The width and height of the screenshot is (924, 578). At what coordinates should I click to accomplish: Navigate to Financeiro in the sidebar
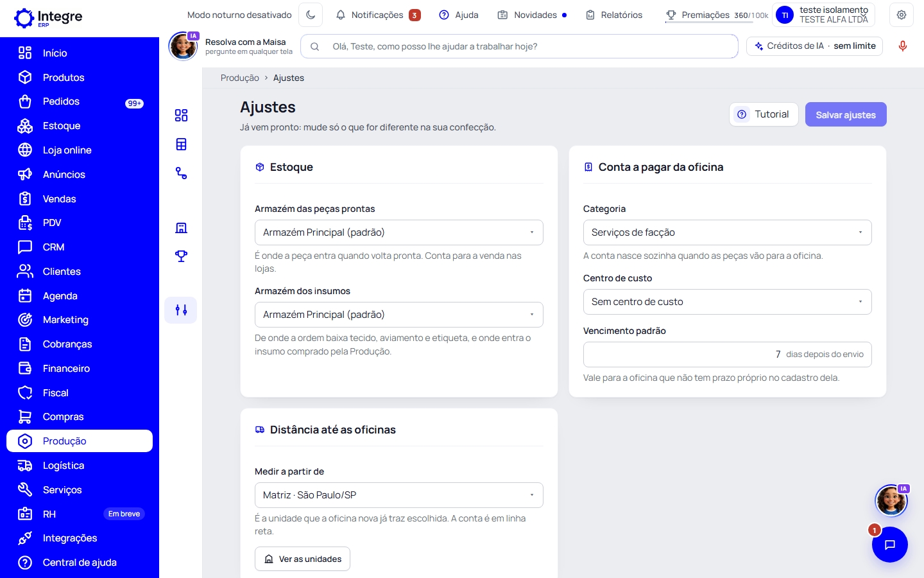tap(80, 369)
